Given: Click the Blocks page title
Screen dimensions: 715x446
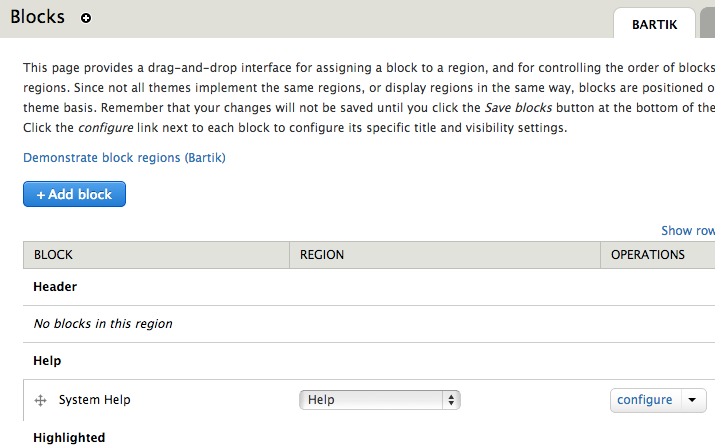Looking at the screenshot, I should point(37,17).
